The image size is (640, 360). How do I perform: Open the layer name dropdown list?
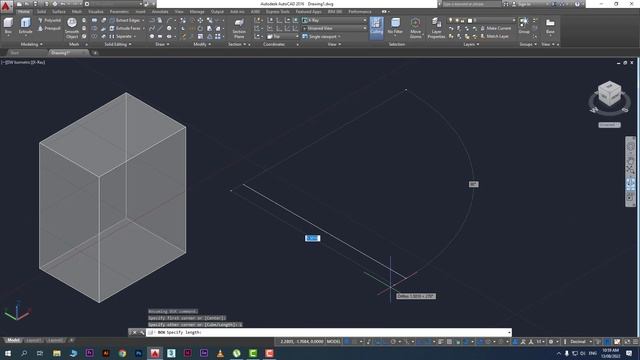[482, 20]
